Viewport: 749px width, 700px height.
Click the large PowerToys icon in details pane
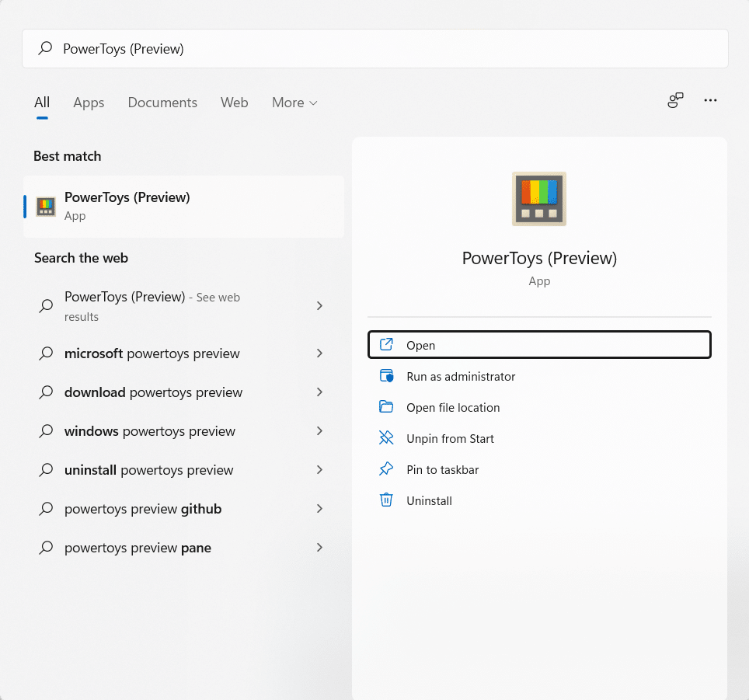point(539,199)
